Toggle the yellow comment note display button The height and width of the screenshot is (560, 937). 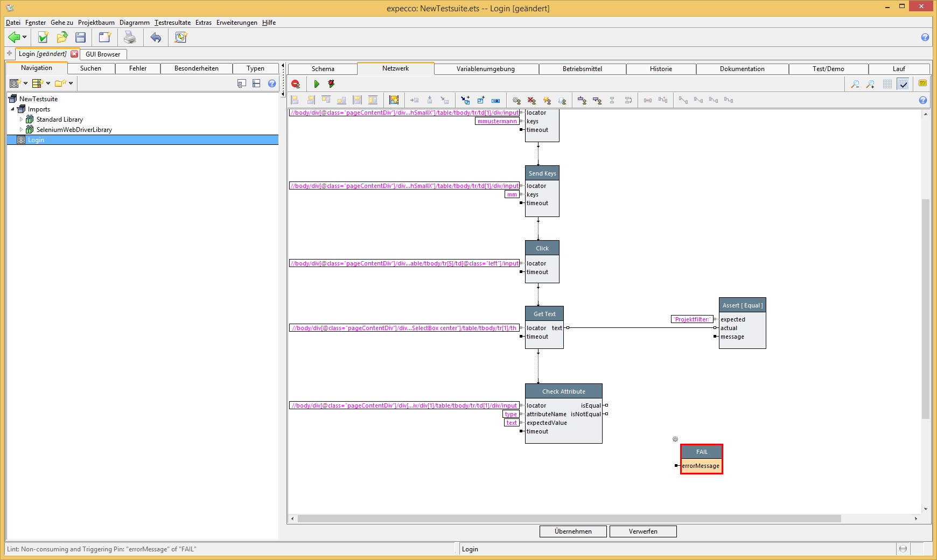point(922,83)
